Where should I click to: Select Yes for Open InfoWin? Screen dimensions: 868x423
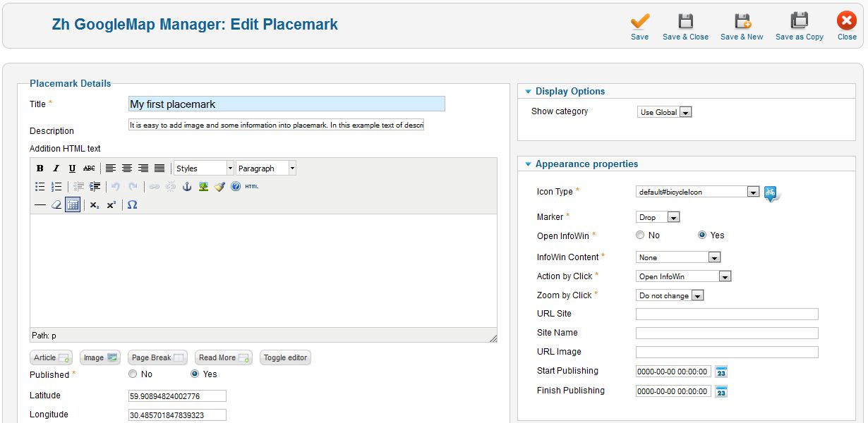click(702, 235)
